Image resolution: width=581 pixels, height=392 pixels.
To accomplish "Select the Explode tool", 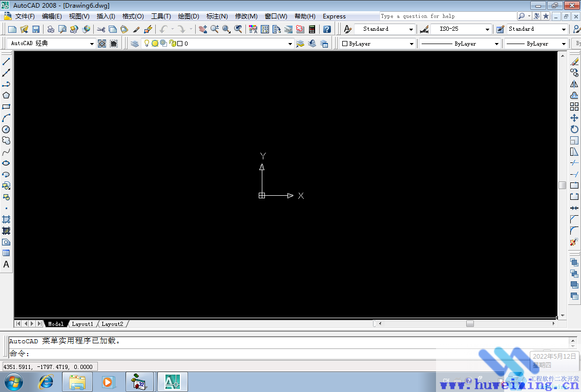I will coord(574,242).
